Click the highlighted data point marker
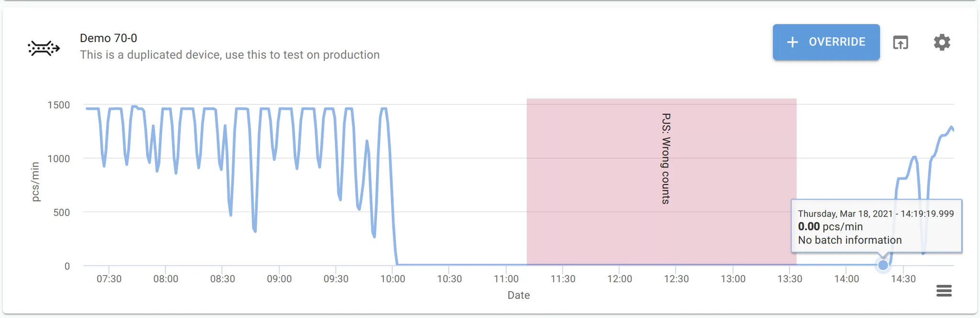 coord(883,265)
